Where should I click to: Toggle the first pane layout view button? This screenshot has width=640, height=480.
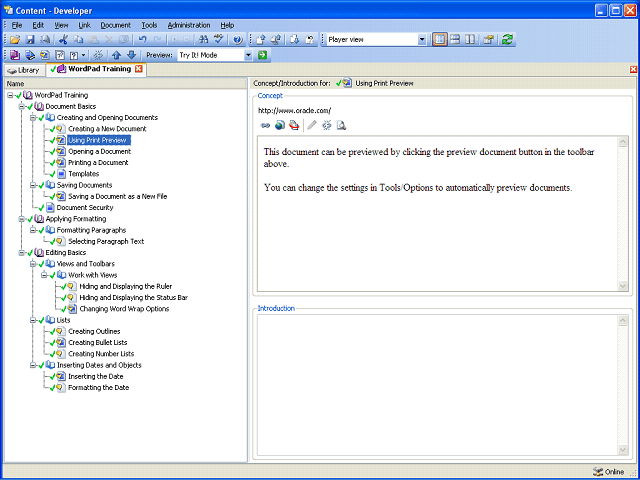click(x=440, y=40)
